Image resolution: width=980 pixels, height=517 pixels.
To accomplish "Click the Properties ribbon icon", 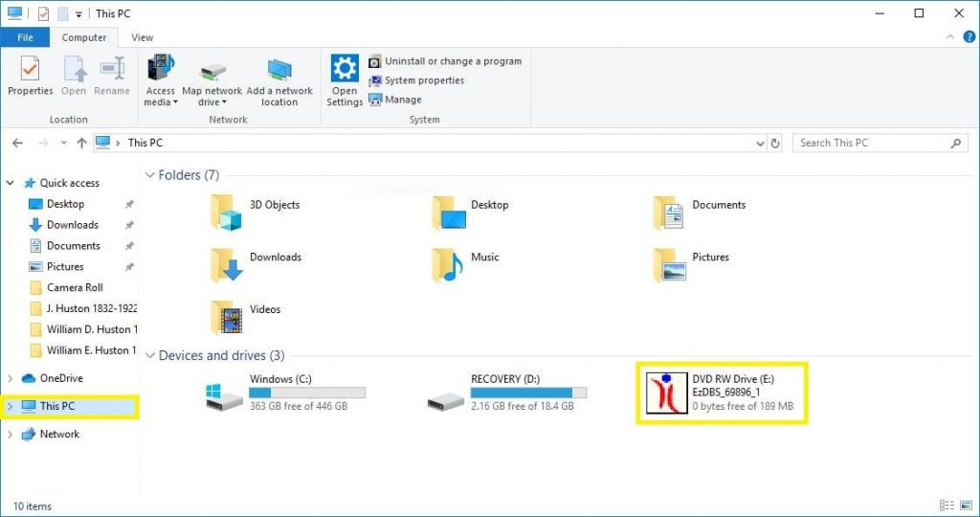I will [x=30, y=76].
